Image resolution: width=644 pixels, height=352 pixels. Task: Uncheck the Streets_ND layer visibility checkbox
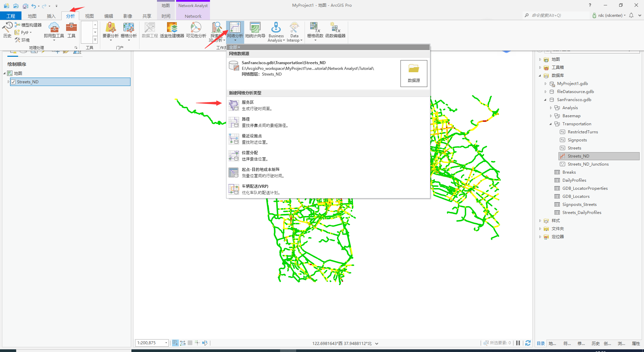(x=13, y=82)
